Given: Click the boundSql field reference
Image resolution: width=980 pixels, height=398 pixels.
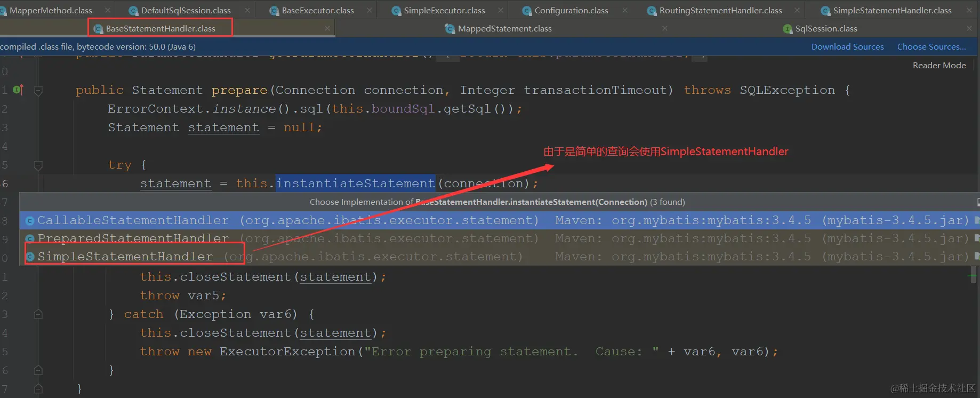Looking at the screenshot, I should pyautogui.click(x=403, y=108).
